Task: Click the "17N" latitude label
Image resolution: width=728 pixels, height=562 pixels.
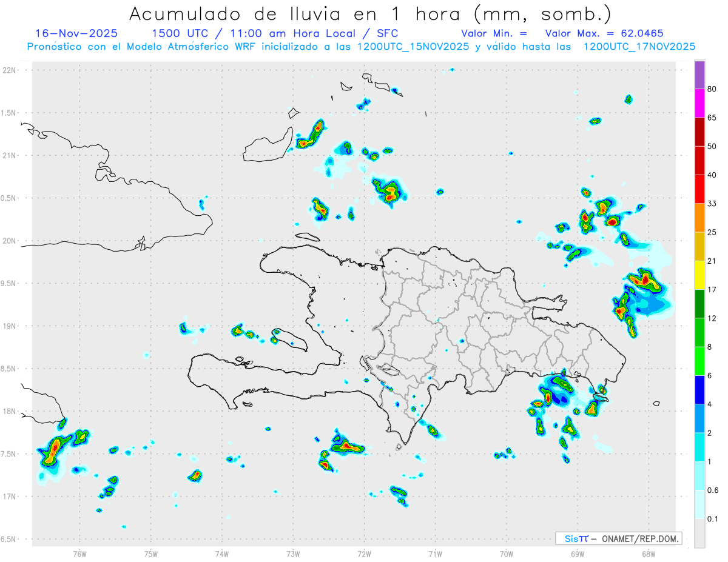Action: coord(10,497)
